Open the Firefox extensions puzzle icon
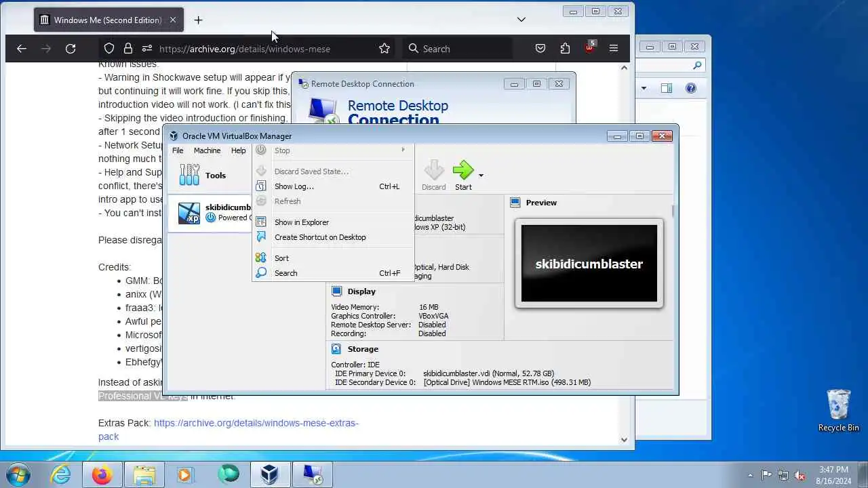This screenshot has height=488, width=868. pyautogui.click(x=565, y=49)
